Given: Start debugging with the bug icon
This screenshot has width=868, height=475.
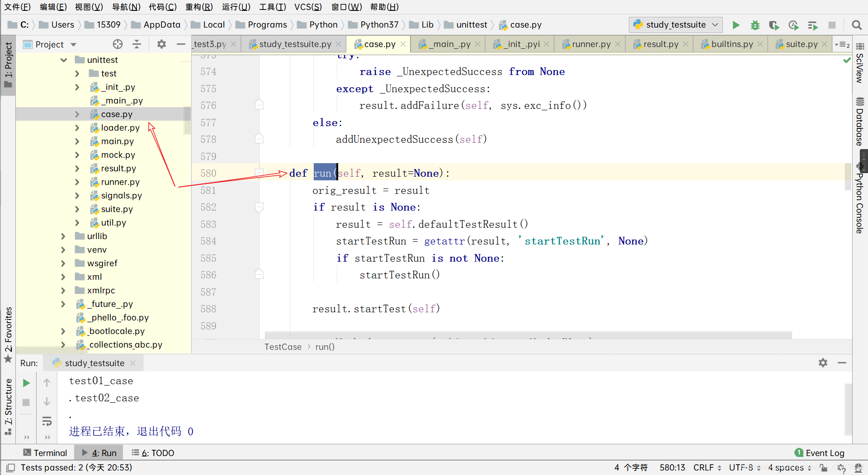Looking at the screenshot, I should (755, 25).
